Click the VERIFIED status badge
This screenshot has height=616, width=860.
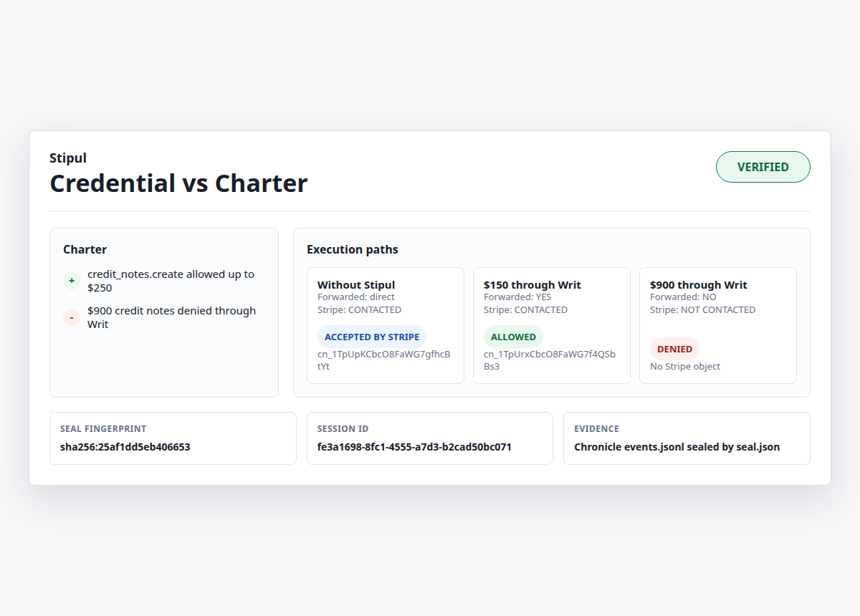pyautogui.click(x=763, y=167)
